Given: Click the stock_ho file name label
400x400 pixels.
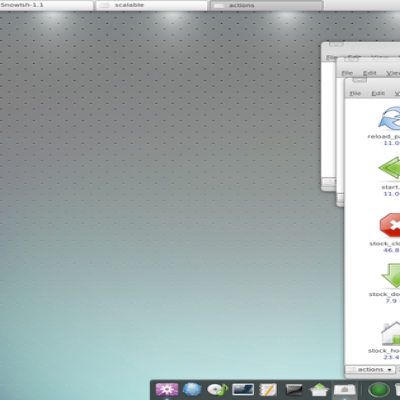Looking at the screenshot, I should click(x=384, y=351).
